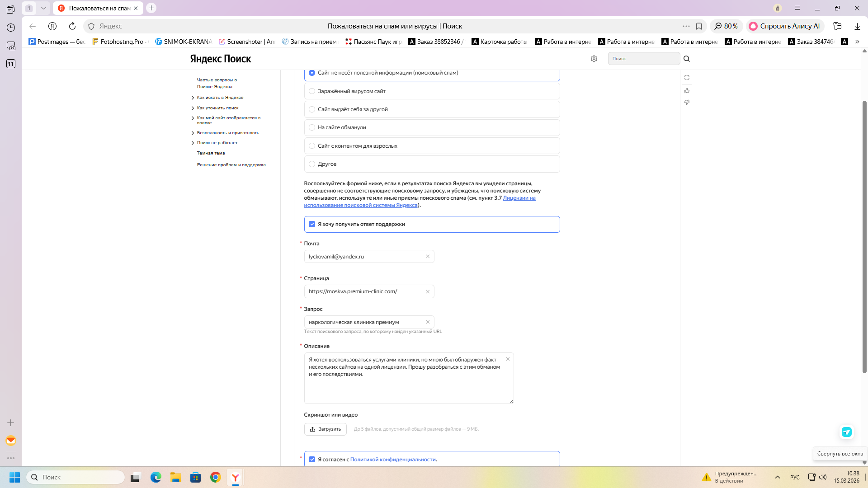Choose the "Другое" radio option
This screenshot has height=488, width=868.
pyautogui.click(x=312, y=164)
